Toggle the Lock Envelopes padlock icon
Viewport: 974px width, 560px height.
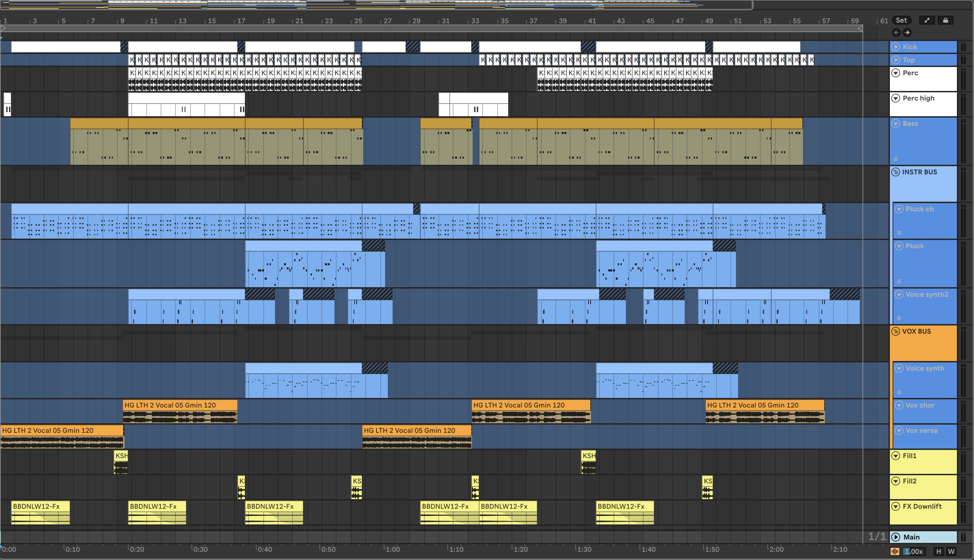945,21
